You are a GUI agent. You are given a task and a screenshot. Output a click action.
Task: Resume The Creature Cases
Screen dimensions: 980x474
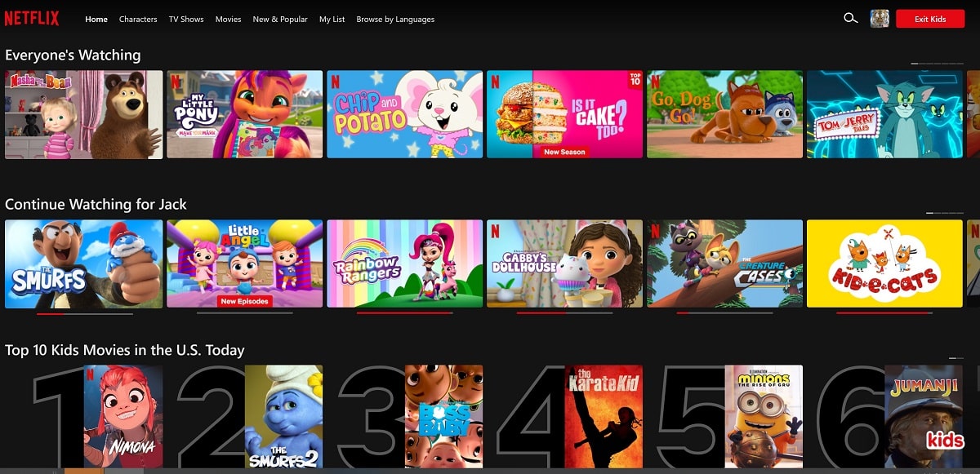tap(724, 264)
